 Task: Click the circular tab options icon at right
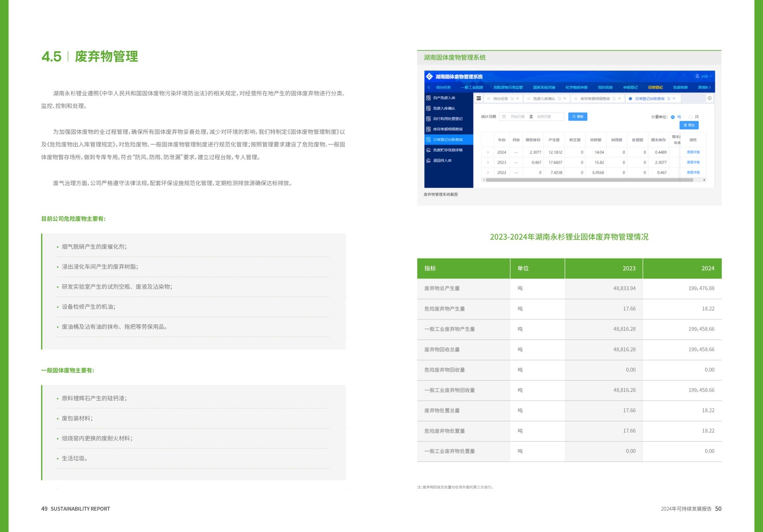point(710,98)
